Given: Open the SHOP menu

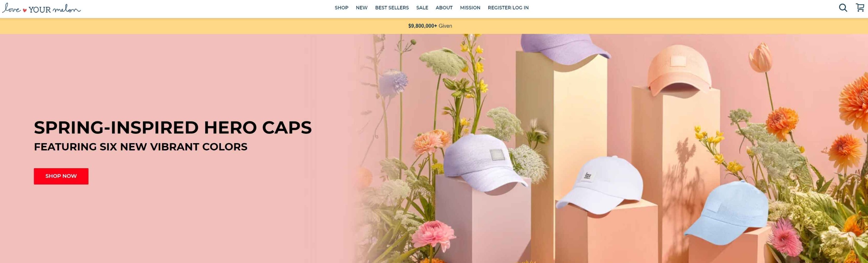Looking at the screenshot, I should (341, 8).
